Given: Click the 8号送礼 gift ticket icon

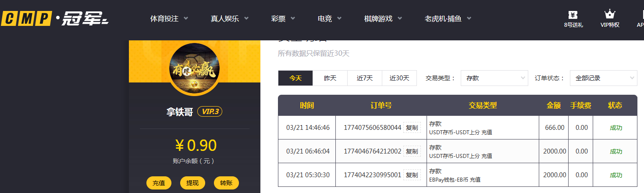Looking at the screenshot, I should tap(573, 15).
